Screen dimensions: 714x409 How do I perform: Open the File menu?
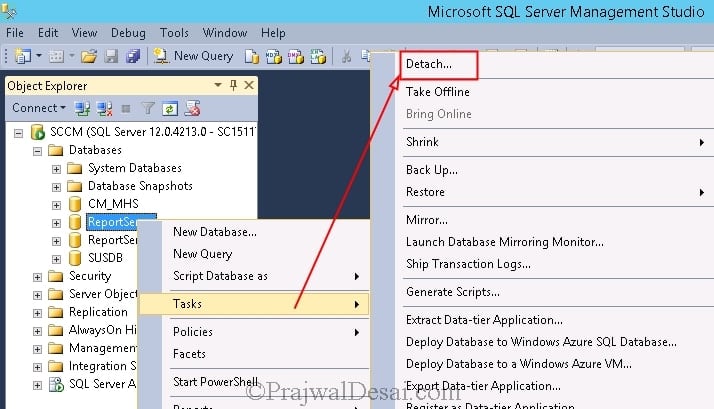point(15,33)
